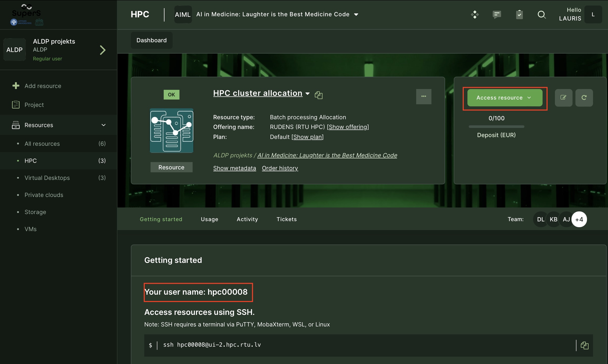The height and width of the screenshot is (364, 608).
Task: Click the Hello LAURIS greeting text
Action: [570, 14]
